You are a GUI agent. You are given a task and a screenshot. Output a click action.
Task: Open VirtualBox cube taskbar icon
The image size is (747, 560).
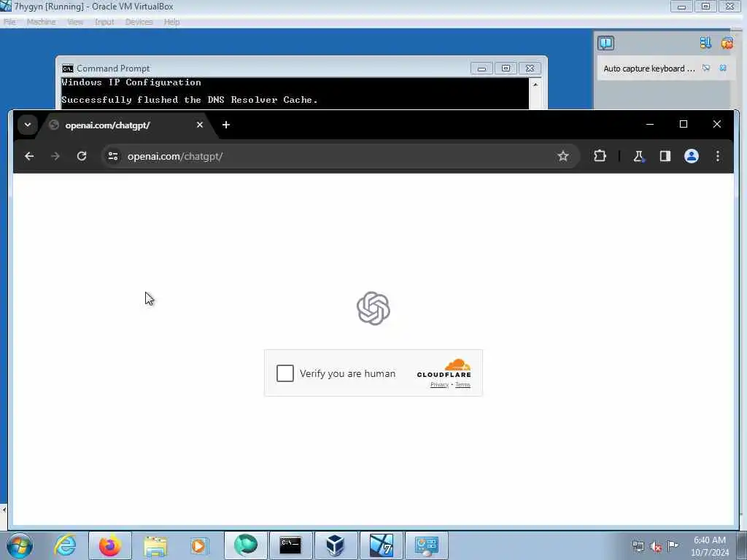(x=336, y=545)
